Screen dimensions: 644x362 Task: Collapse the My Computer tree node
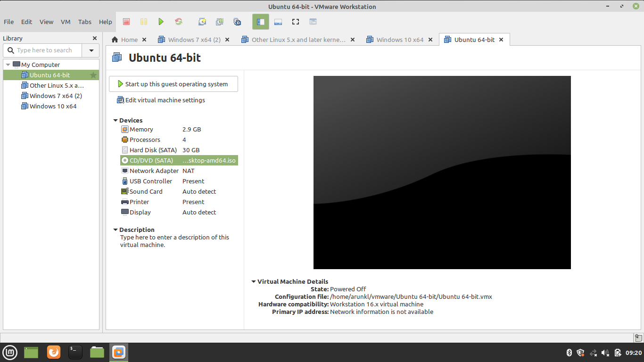(x=8, y=65)
